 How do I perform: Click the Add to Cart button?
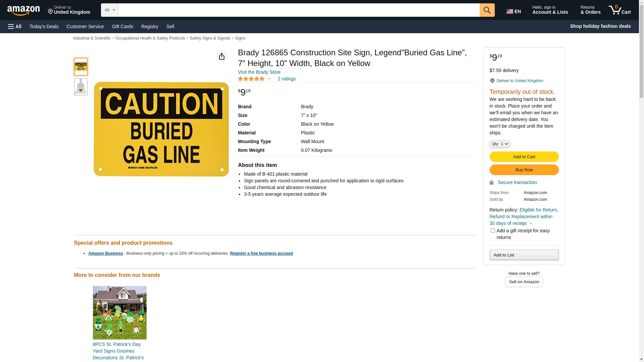click(x=524, y=157)
